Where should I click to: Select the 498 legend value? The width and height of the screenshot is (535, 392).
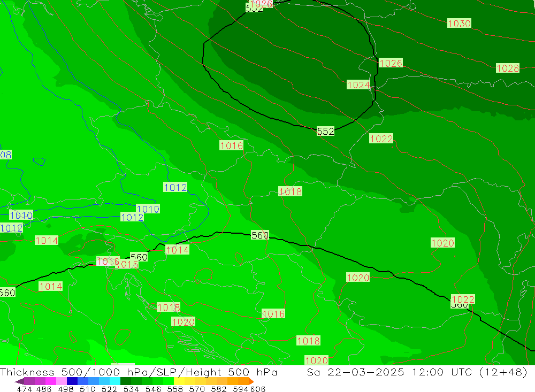(65, 389)
